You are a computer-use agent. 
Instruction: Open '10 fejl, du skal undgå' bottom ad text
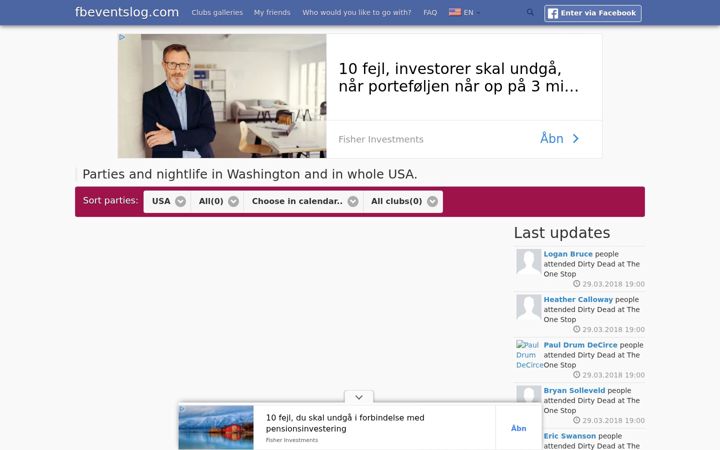(345, 423)
